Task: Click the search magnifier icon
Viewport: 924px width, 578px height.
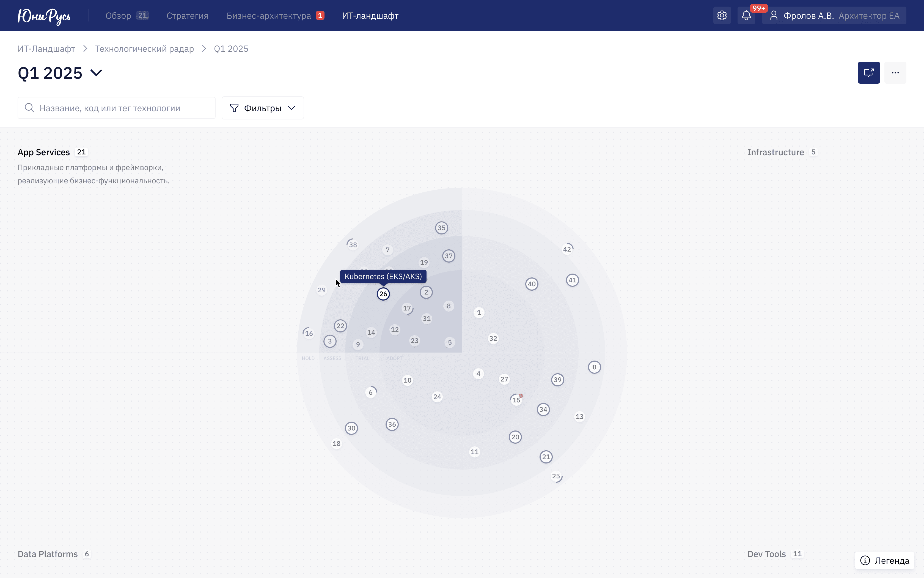Action: point(29,108)
